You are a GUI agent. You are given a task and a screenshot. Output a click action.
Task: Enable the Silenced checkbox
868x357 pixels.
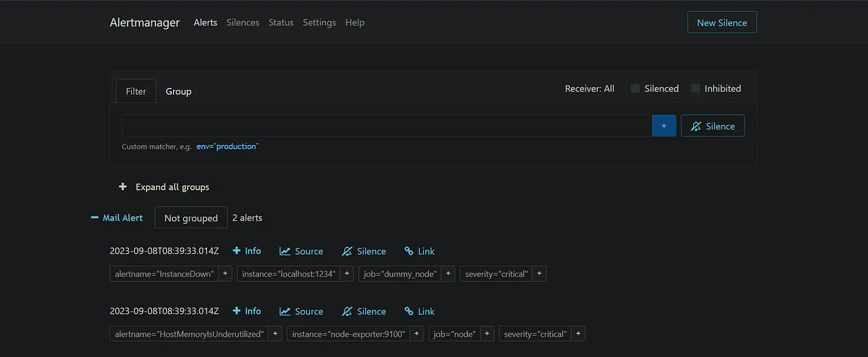[635, 88]
